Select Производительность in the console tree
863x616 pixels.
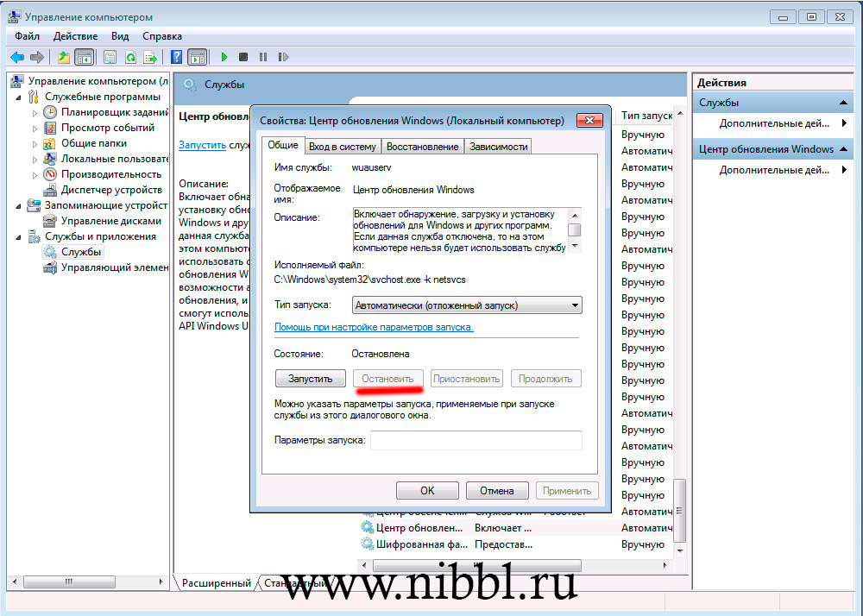click(111, 174)
